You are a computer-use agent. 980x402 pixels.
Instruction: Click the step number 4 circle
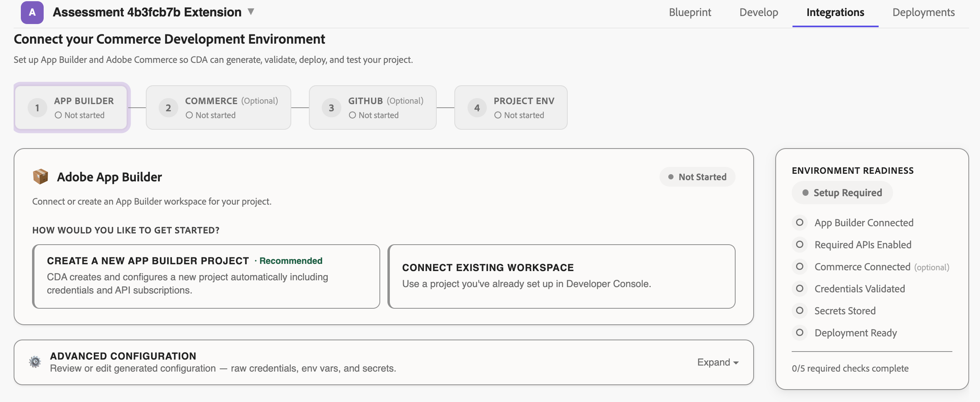pos(477,108)
